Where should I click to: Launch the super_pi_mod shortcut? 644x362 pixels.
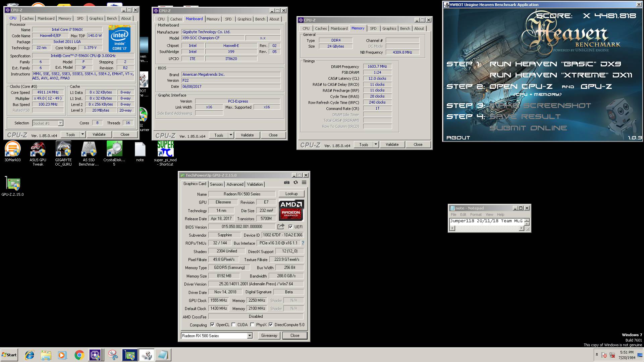(165, 154)
